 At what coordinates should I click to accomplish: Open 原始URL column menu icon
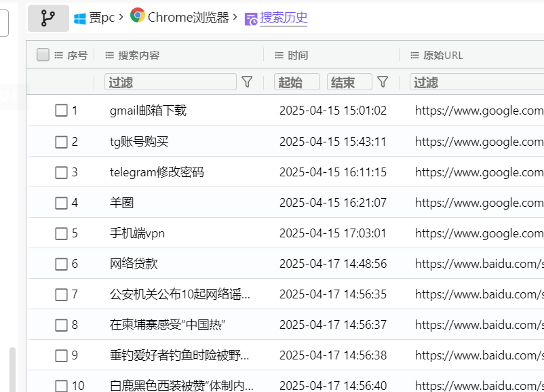click(x=414, y=55)
